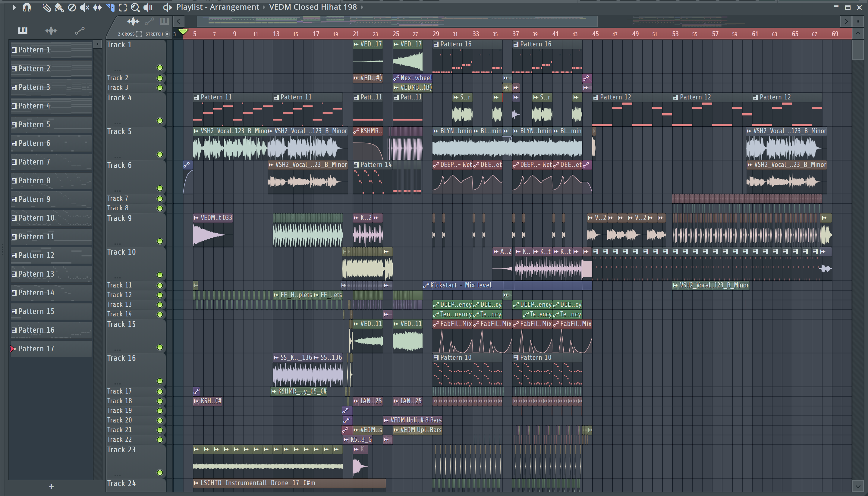Screen dimensions: 868x496
Task: Click the speaker icon before Playlist title
Action: coord(167,7)
